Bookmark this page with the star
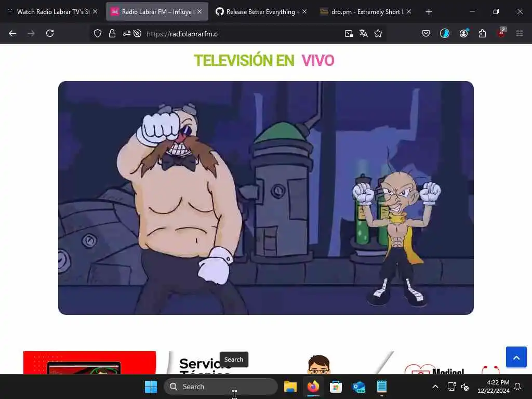 click(378, 34)
